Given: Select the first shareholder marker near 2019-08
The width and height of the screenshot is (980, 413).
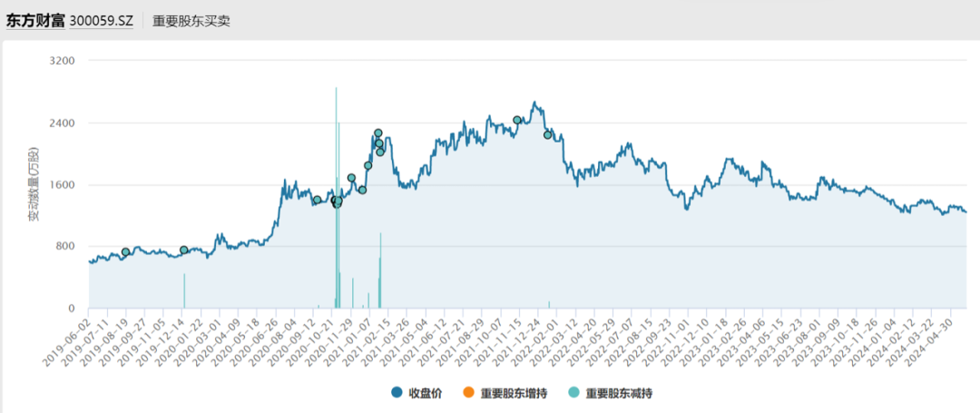Looking at the screenshot, I should point(126,252).
